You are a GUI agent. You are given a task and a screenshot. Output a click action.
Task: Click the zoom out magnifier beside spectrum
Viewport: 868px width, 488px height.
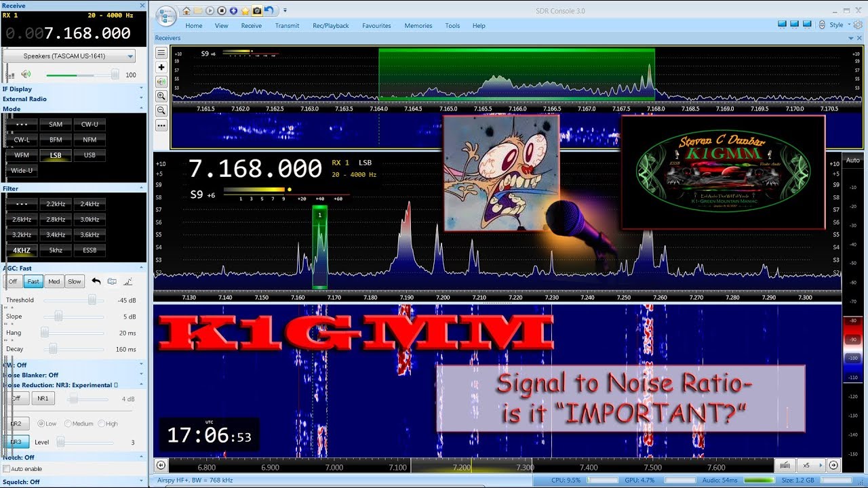pos(161,110)
